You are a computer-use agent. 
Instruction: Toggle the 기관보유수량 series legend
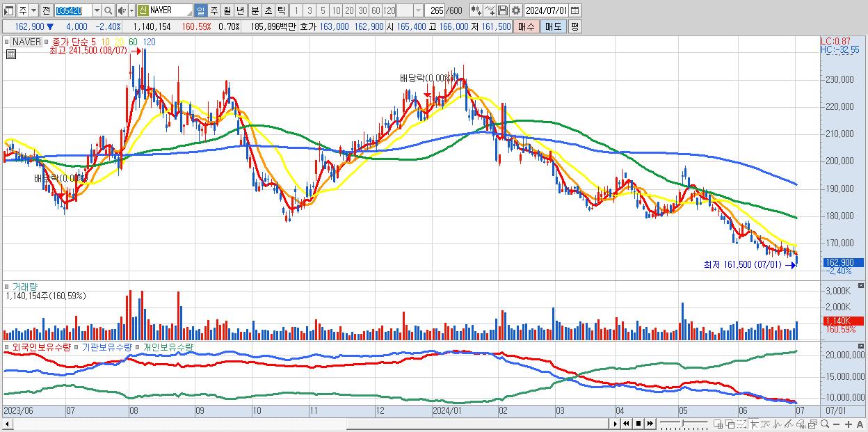(108, 346)
